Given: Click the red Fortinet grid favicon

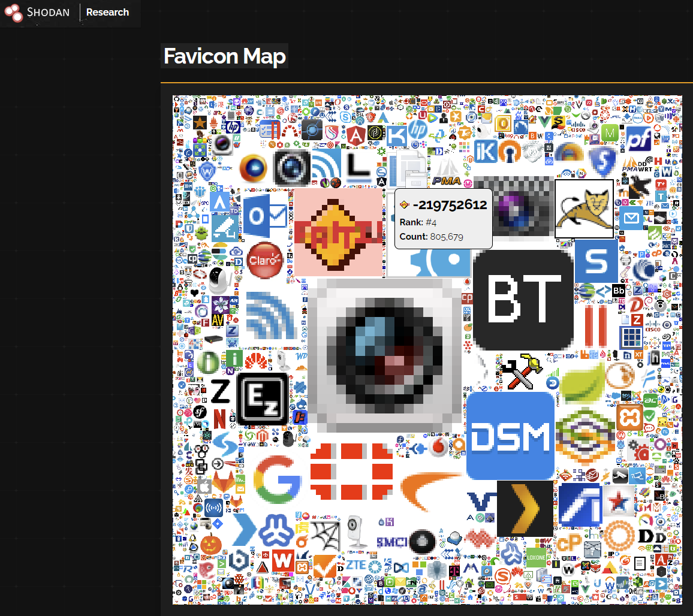Looking at the screenshot, I should coord(352,471).
